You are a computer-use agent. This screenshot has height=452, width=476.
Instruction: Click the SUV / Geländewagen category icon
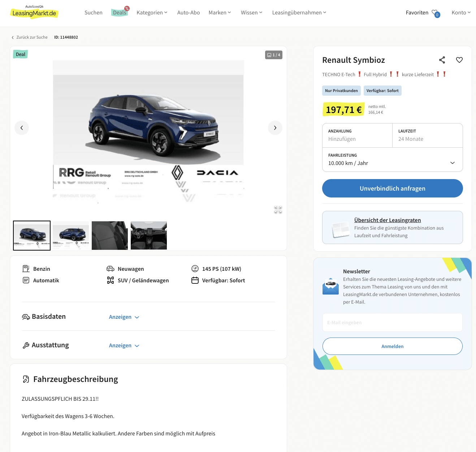pyautogui.click(x=111, y=280)
